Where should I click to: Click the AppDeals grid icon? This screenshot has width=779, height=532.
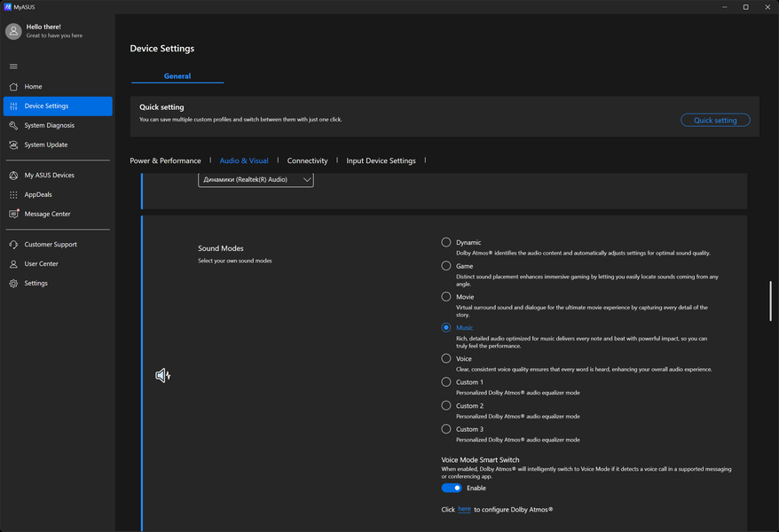[13, 195]
